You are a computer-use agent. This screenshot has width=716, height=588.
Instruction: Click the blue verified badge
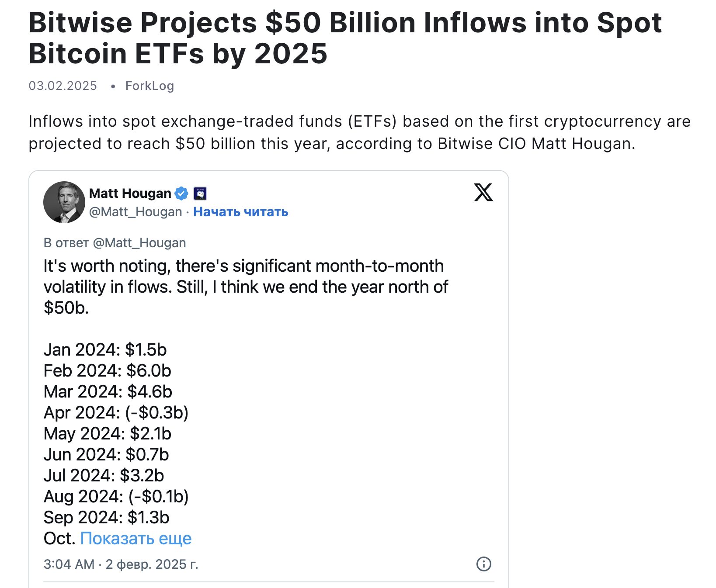(x=181, y=193)
